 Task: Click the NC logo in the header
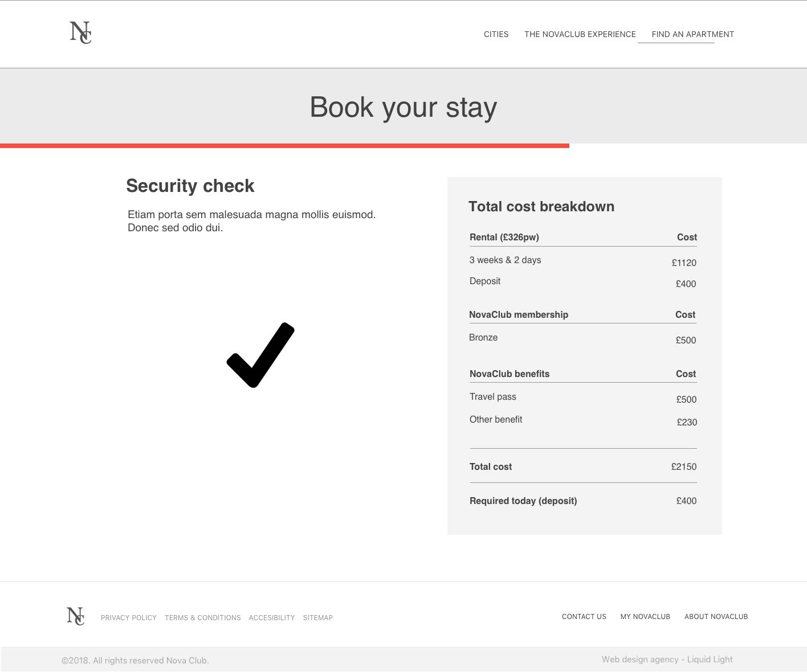click(x=80, y=32)
